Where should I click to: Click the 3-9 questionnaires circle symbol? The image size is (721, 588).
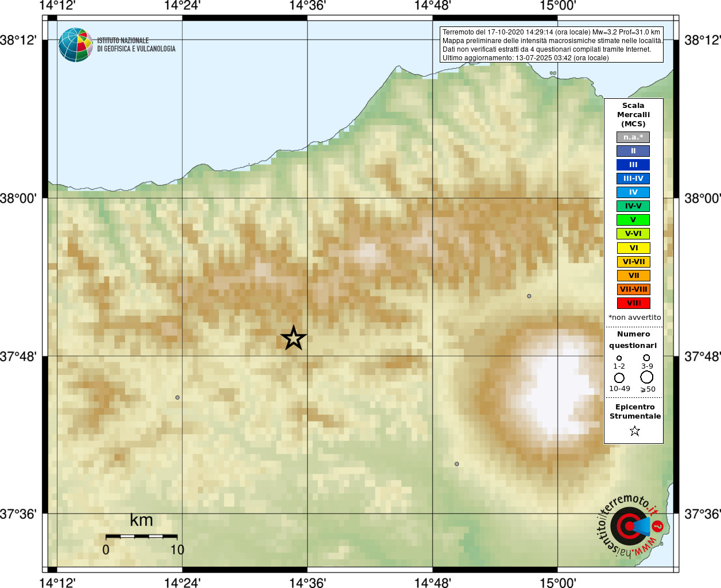click(646, 358)
